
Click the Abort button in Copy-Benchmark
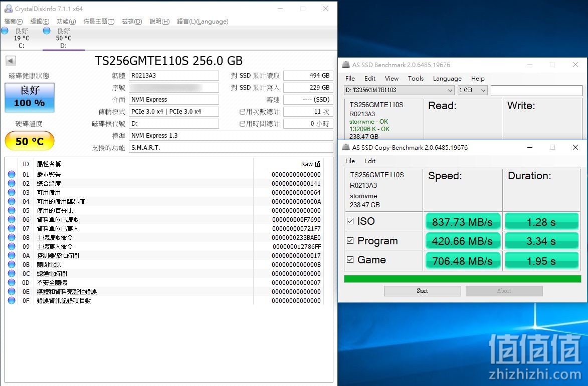(x=504, y=291)
